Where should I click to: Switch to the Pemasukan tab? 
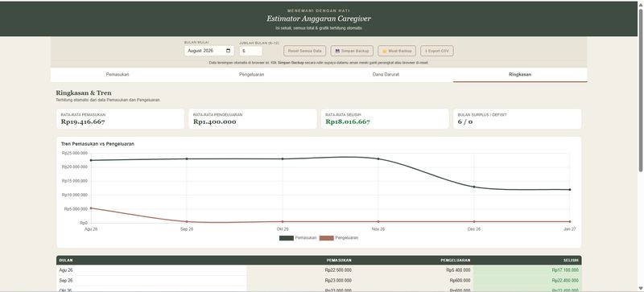coord(118,75)
